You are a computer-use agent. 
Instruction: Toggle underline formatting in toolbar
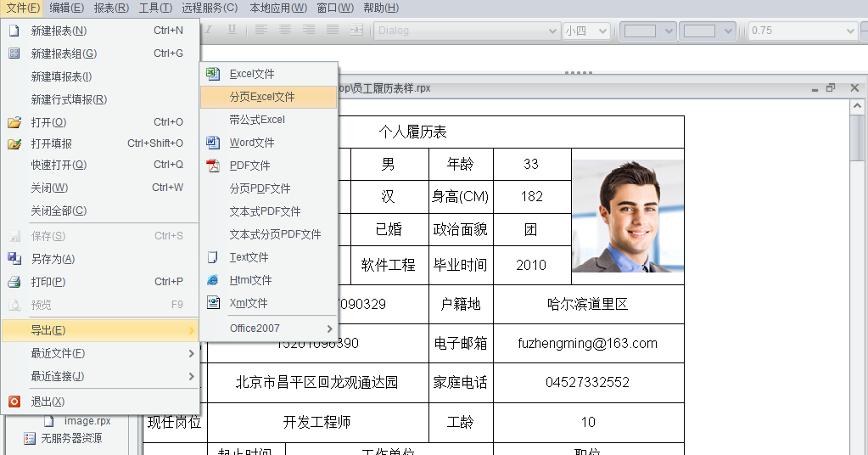[x=232, y=30]
